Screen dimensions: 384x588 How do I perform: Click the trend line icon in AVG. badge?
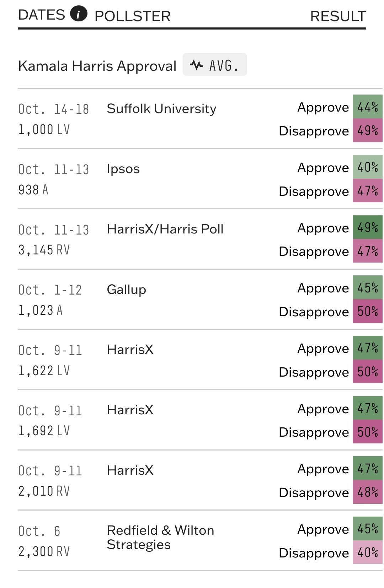pyautogui.click(x=196, y=65)
